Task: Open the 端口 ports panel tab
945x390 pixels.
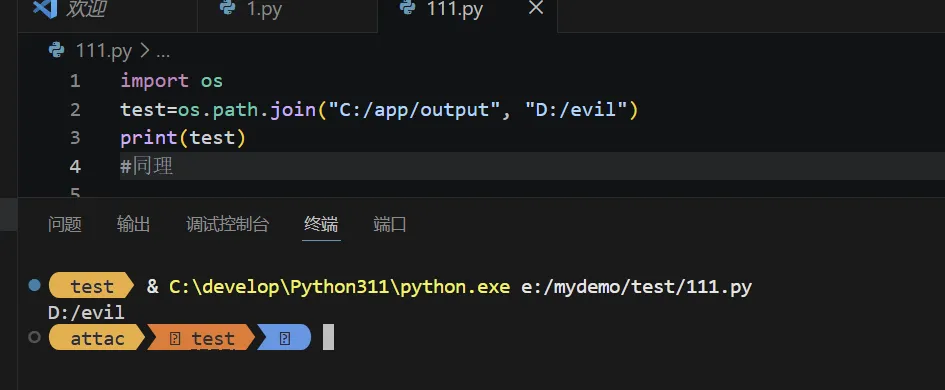Action: pos(390,225)
